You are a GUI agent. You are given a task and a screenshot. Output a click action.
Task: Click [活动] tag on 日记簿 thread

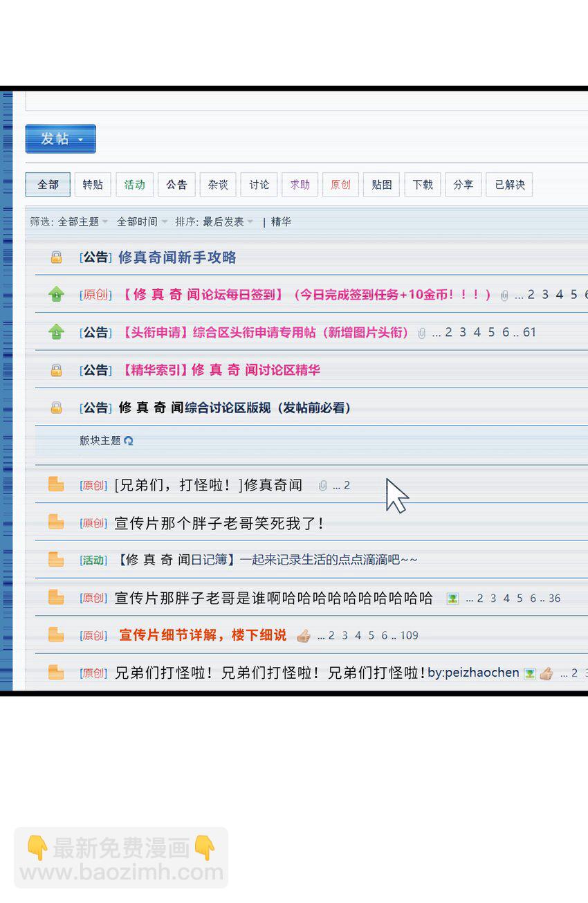point(93,560)
